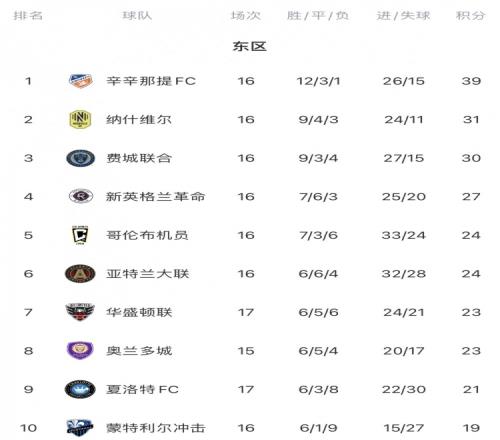Screen dimensions: 500x440
Task: Open the Philadelphia Union logo
Action: coord(80,158)
